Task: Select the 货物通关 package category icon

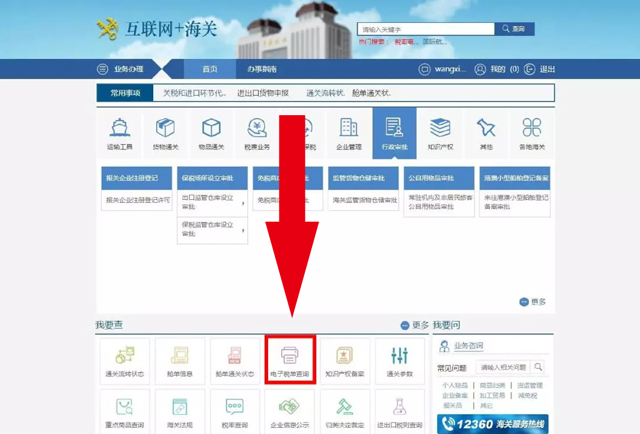Action: [165, 133]
